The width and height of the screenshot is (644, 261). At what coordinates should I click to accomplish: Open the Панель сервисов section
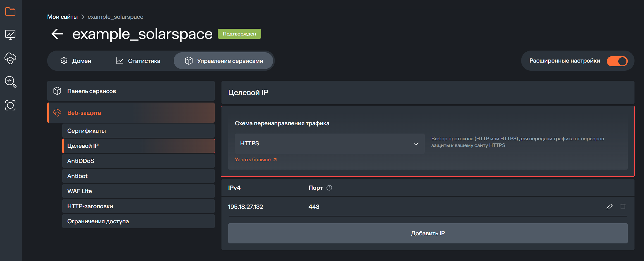(x=91, y=91)
